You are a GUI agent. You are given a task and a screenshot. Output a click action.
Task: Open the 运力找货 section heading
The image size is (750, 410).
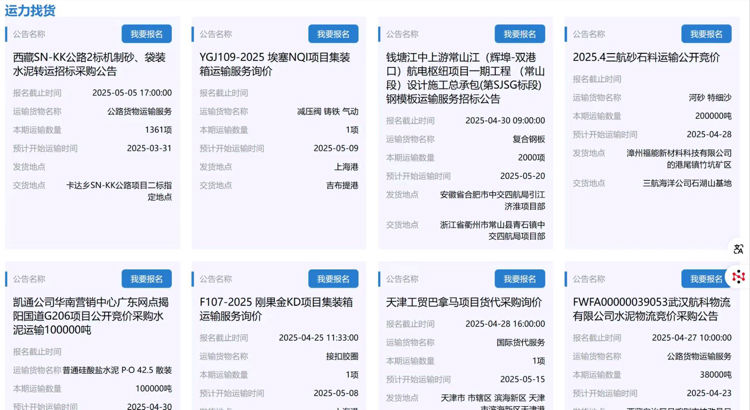(x=30, y=10)
